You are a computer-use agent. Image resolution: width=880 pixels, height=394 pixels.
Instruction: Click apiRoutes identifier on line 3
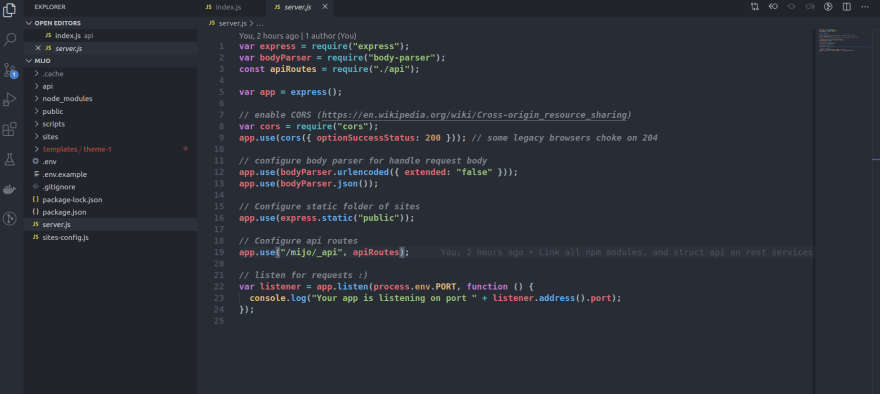tap(293, 69)
